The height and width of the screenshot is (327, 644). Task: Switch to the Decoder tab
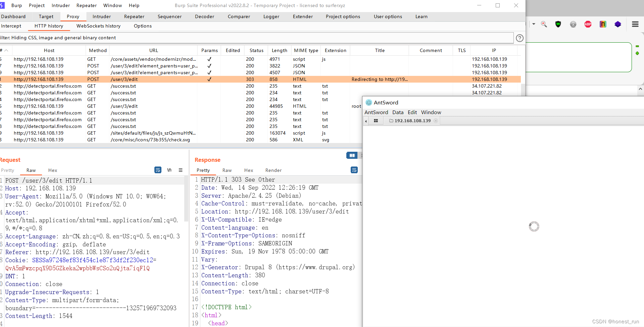click(x=204, y=16)
